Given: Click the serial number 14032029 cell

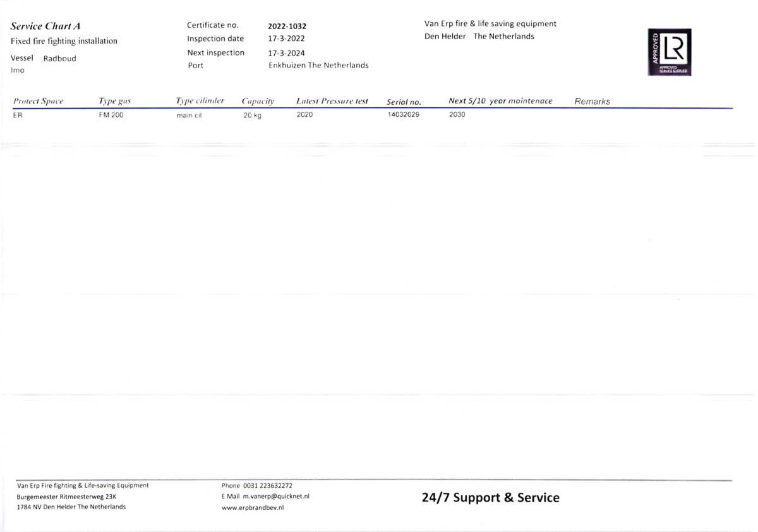Looking at the screenshot, I should pos(404,114).
